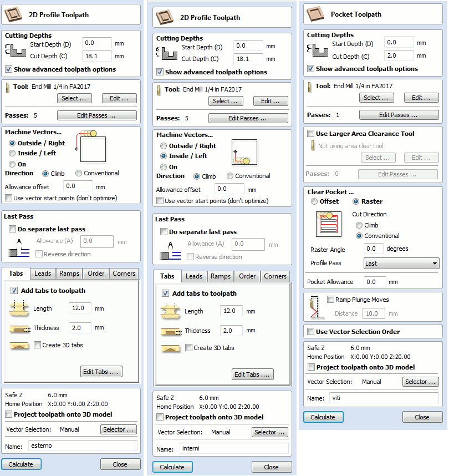
Task: Click Edit tool button in esterno panel
Action: tap(119, 98)
